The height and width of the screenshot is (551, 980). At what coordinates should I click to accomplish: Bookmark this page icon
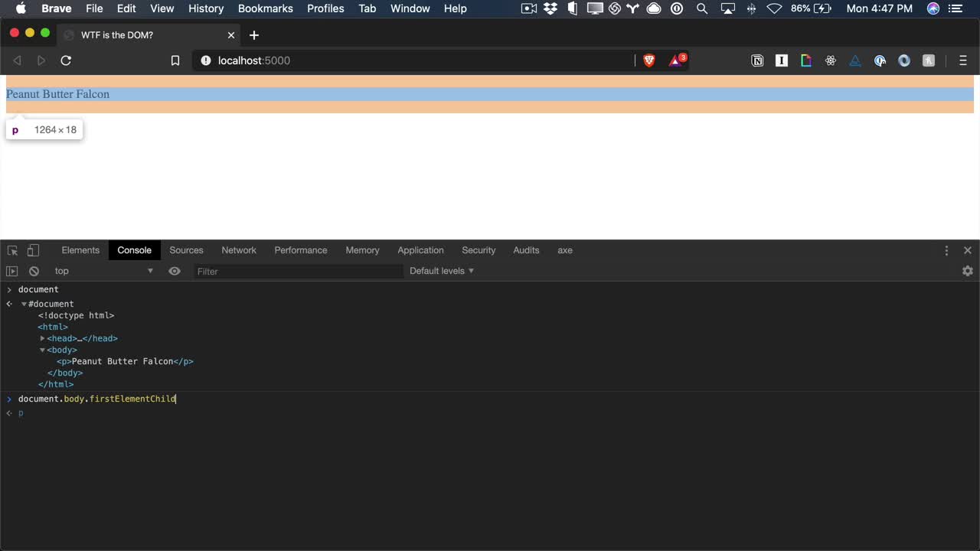tap(175, 60)
